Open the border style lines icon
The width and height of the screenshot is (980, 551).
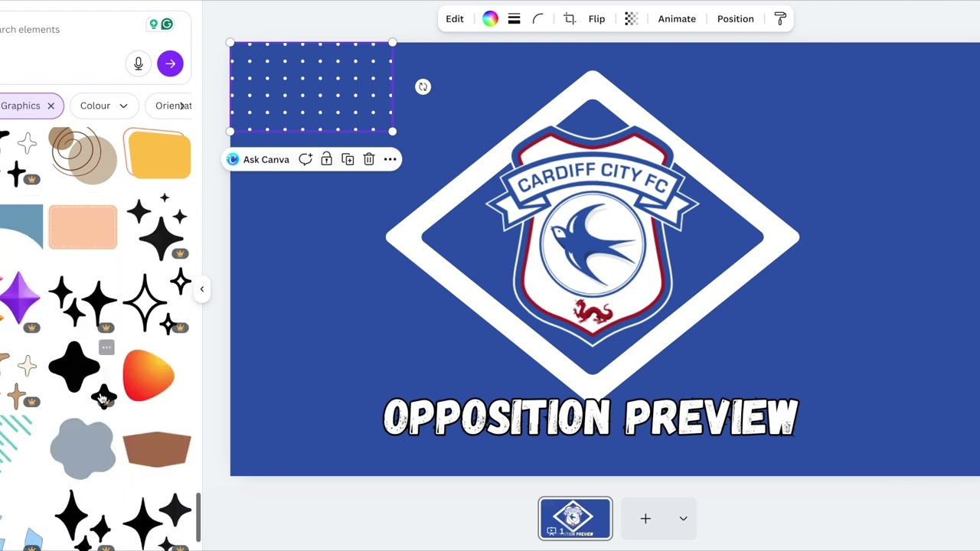514,19
